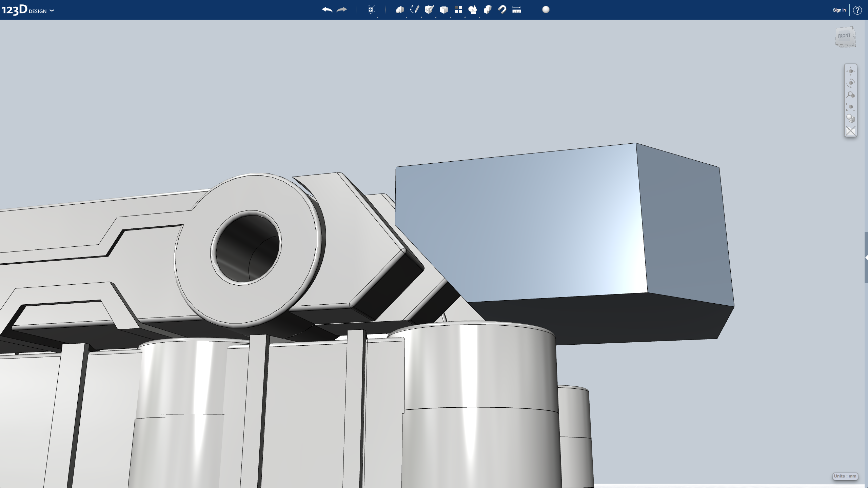This screenshot has height=488, width=868.
Task: Undo the last action
Action: click(327, 10)
